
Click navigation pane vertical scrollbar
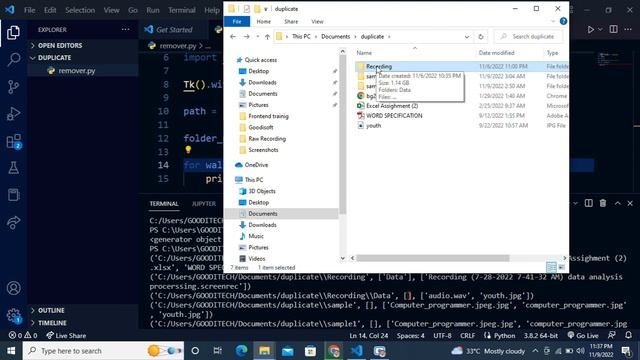point(342,135)
